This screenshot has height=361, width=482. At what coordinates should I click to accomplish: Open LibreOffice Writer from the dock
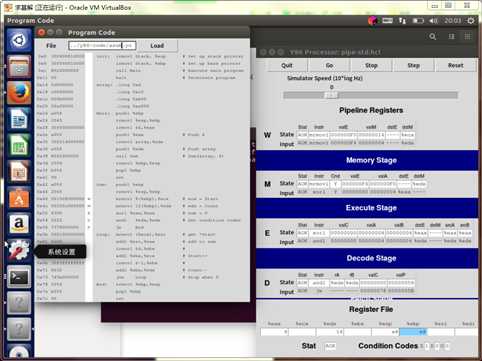click(x=19, y=119)
